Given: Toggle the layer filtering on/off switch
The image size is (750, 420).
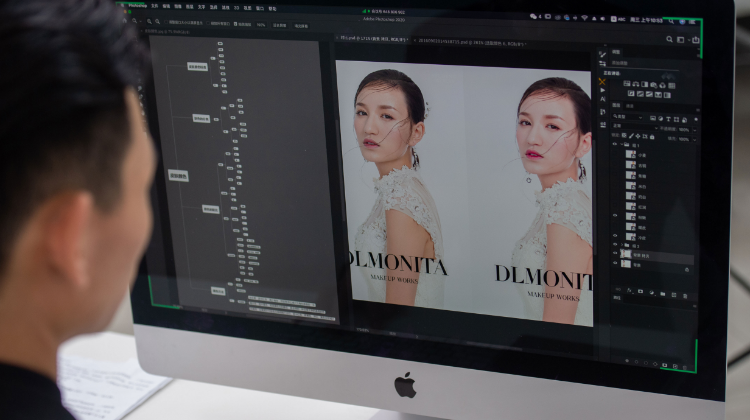Looking at the screenshot, I should tap(696, 120).
